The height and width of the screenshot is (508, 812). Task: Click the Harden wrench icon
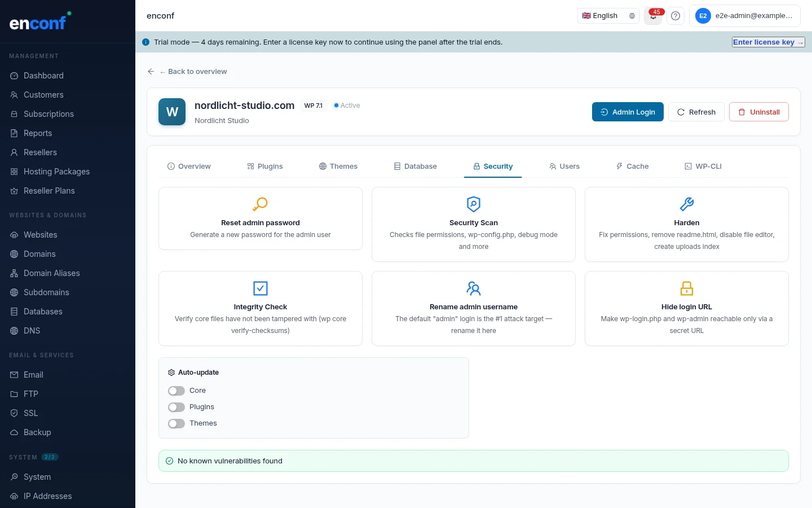[687, 204]
